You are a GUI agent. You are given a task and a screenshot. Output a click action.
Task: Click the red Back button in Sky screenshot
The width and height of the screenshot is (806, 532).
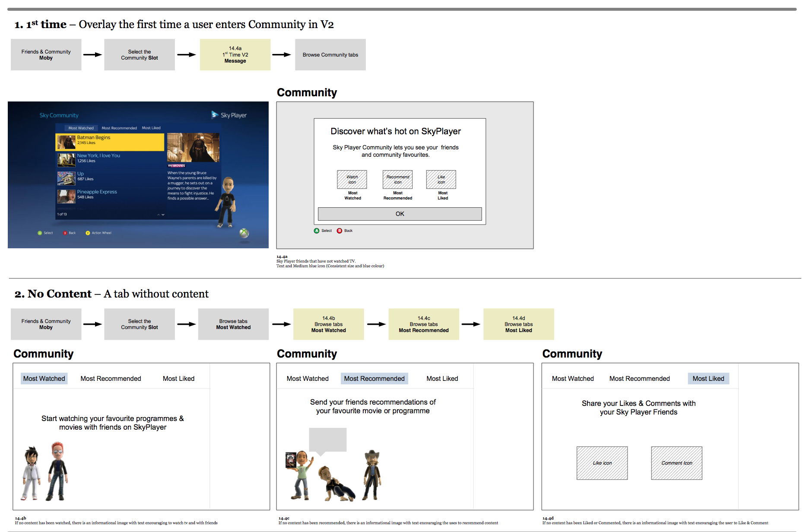point(70,233)
